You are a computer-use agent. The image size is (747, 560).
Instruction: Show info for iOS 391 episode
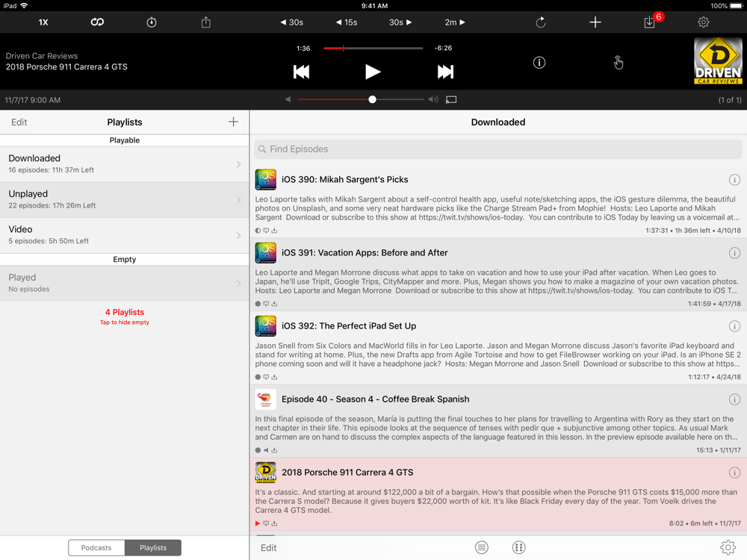point(734,253)
